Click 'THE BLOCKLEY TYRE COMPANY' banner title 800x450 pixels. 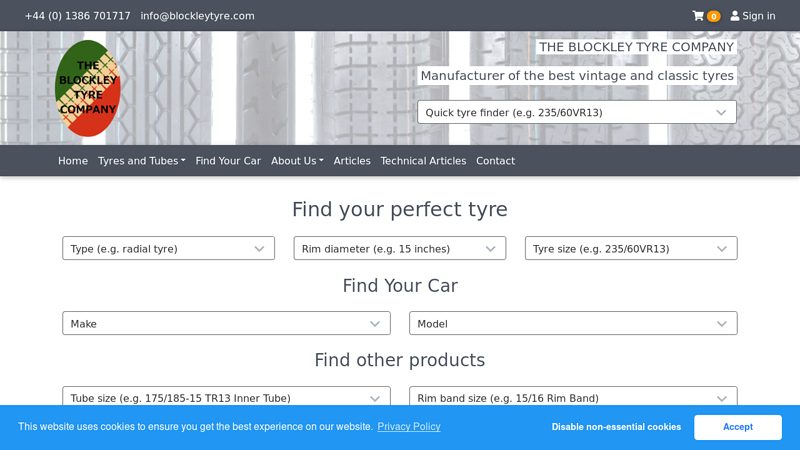click(x=636, y=47)
